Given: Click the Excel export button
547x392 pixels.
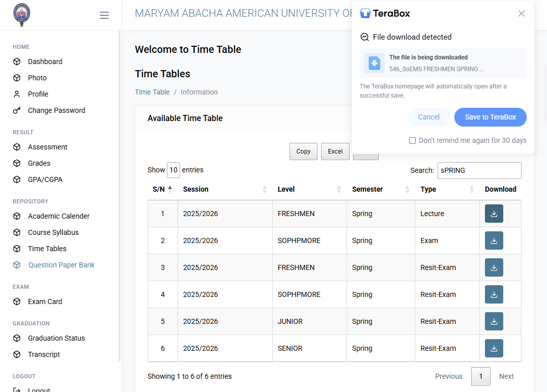Looking at the screenshot, I should (x=335, y=152).
